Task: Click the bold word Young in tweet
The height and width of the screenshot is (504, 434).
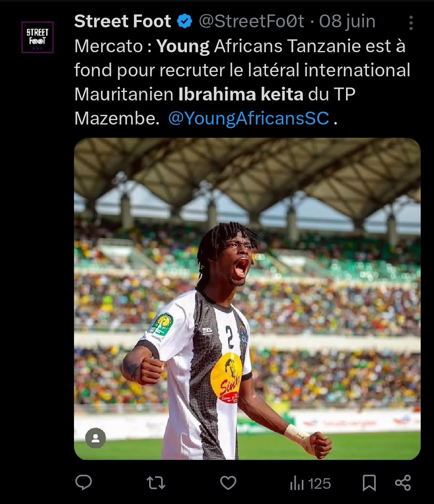Action: tap(183, 47)
